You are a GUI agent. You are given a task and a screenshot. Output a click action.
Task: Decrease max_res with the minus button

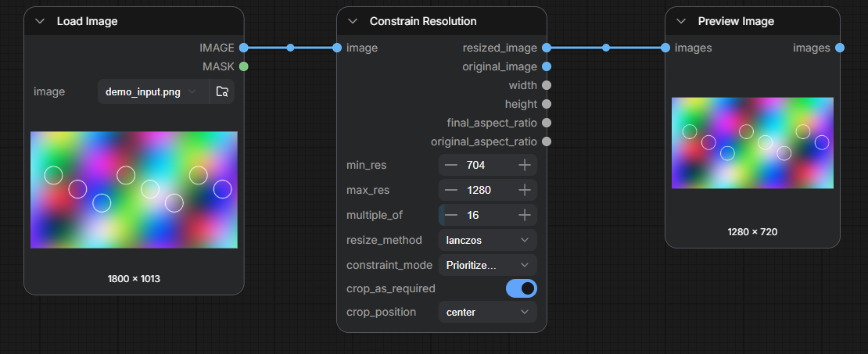[x=451, y=190]
